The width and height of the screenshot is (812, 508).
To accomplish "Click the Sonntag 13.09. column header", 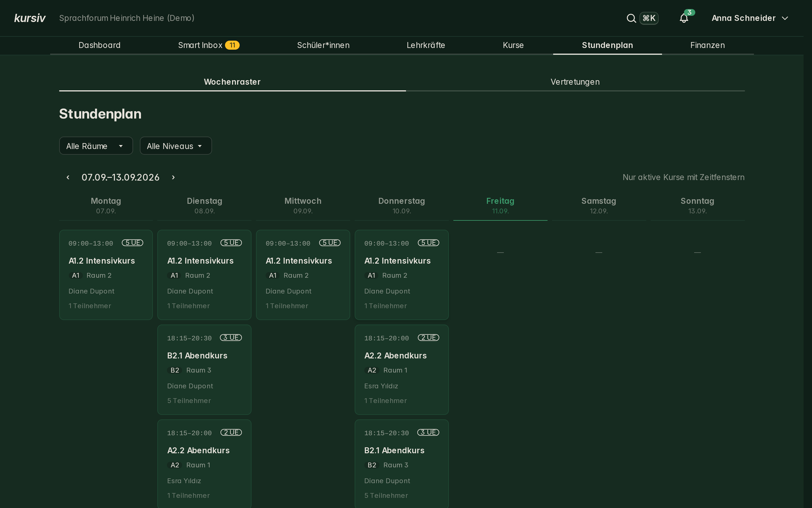I will (x=697, y=206).
